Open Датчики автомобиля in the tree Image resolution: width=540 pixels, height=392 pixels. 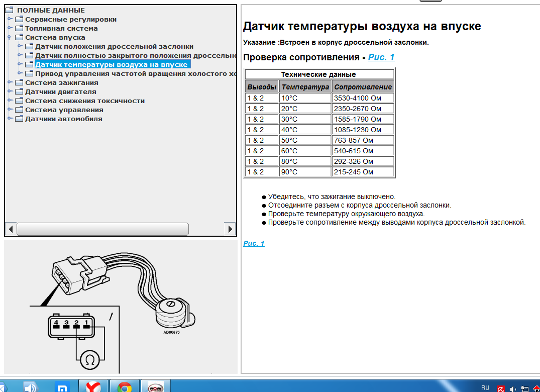point(63,119)
